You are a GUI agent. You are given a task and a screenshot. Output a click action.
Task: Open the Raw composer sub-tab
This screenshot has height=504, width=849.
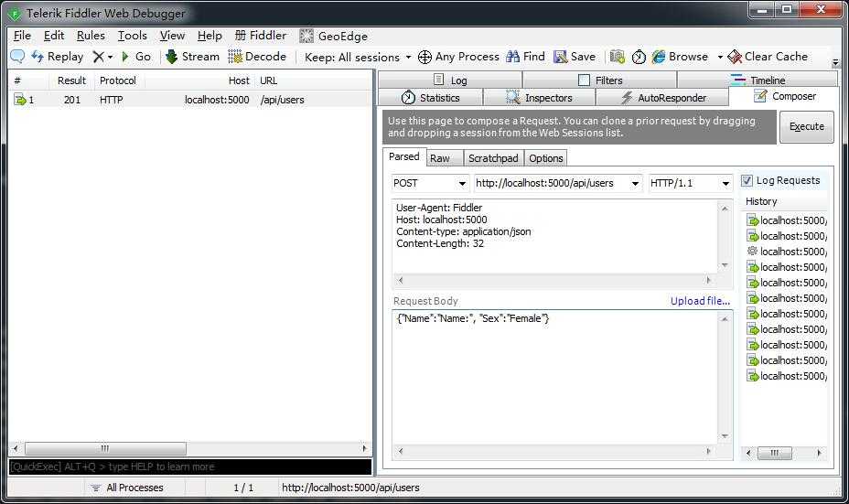[x=445, y=158]
